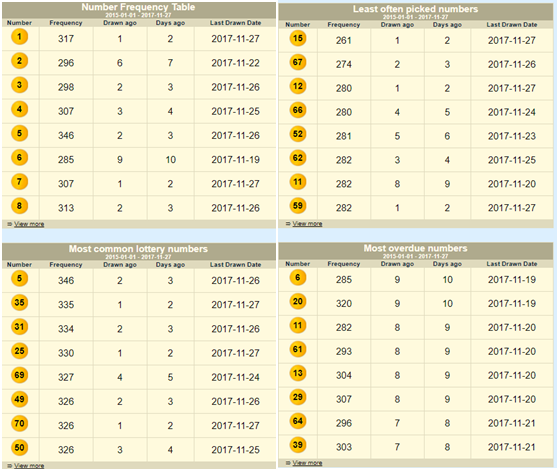Click frequency value 281
This screenshot has height=469, width=557.
(344, 136)
